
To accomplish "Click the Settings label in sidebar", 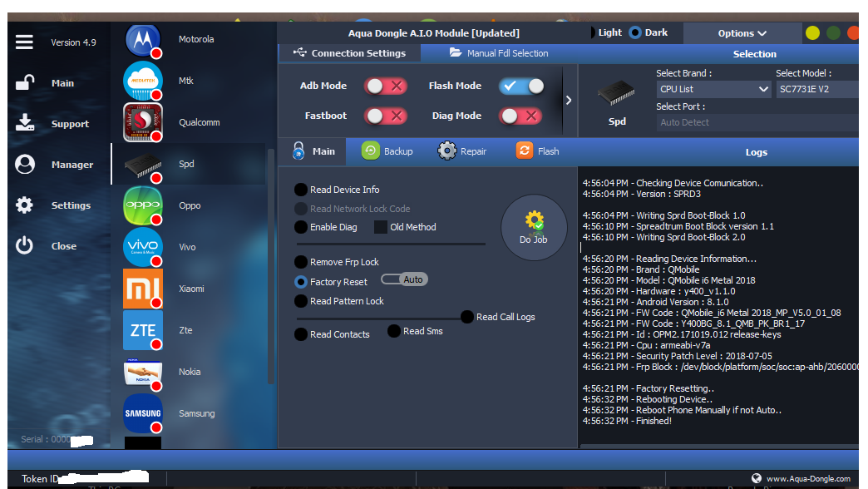I will (x=71, y=205).
